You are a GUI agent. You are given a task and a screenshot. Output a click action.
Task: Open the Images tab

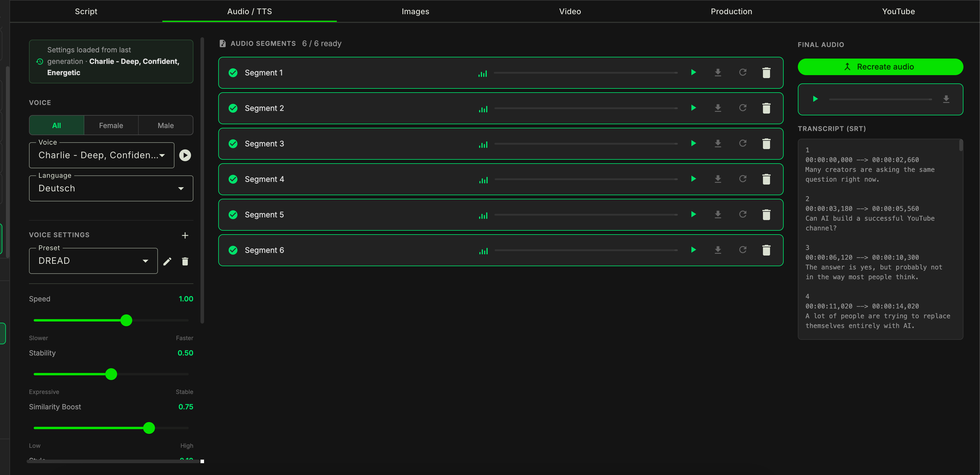[x=415, y=12]
